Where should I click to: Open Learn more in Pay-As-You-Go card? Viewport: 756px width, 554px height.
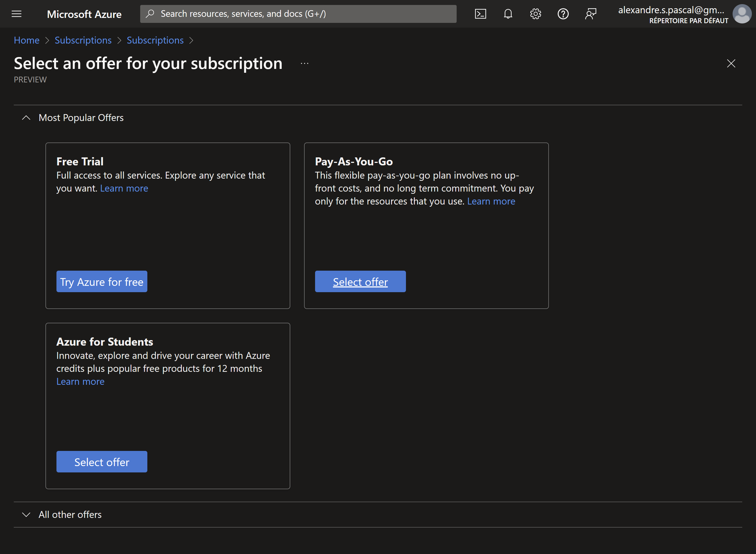click(491, 201)
